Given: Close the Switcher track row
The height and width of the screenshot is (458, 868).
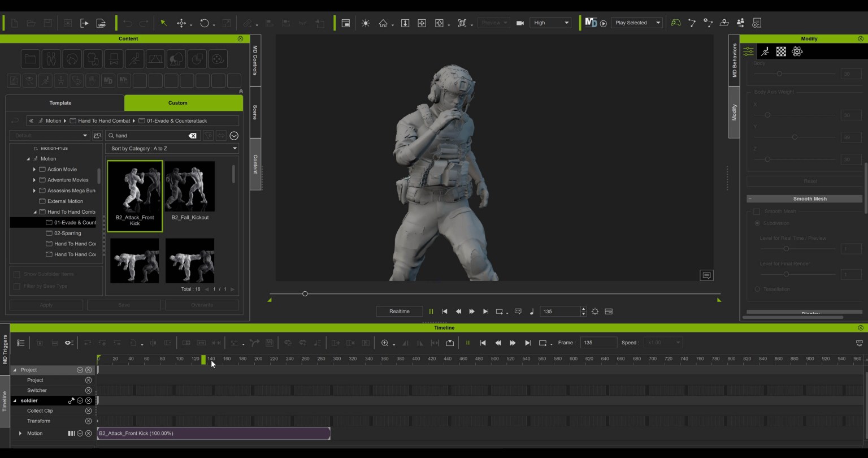Looking at the screenshot, I should click(x=88, y=391).
